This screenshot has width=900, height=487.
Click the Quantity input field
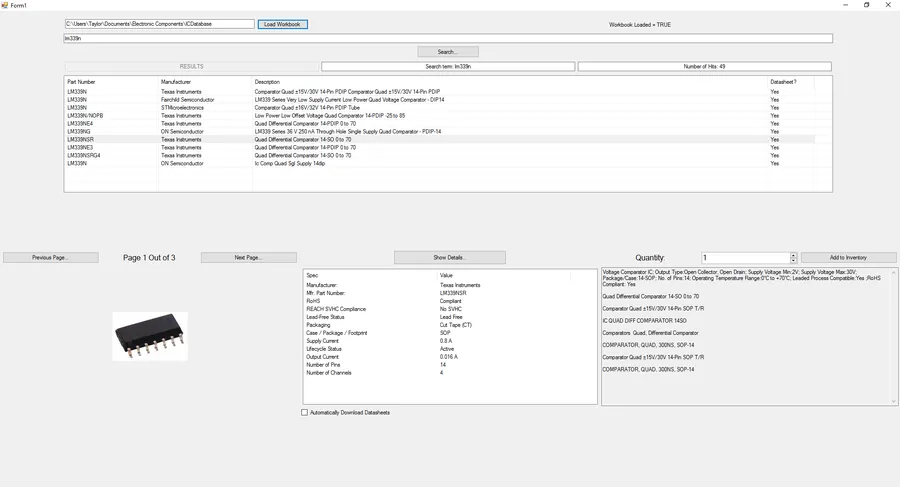(746, 258)
